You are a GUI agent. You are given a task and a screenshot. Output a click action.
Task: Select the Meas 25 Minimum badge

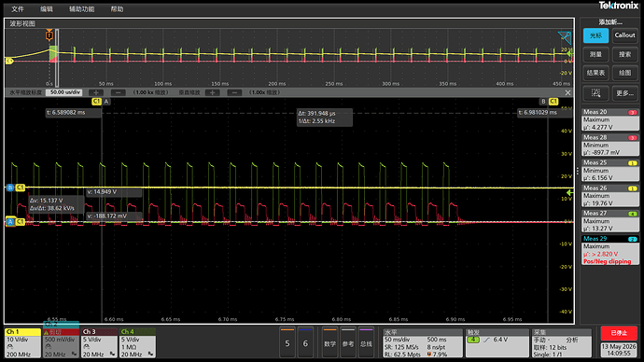[609, 171]
